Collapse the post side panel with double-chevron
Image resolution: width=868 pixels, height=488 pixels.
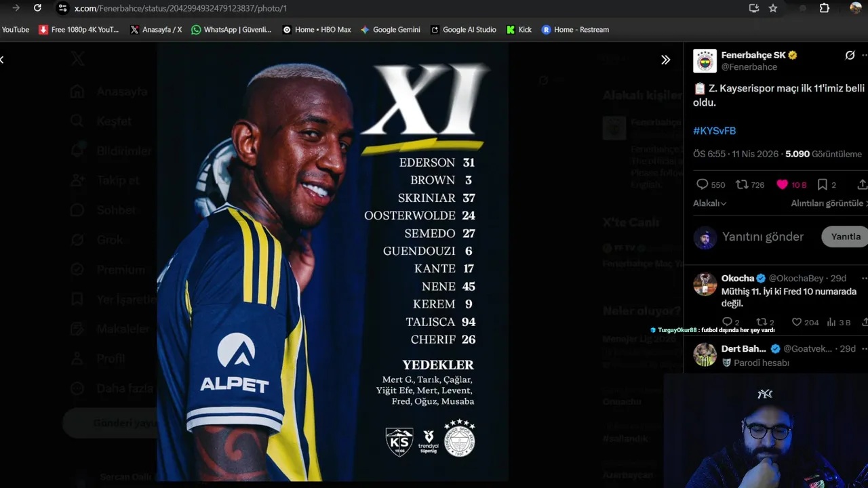click(x=665, y=60)
